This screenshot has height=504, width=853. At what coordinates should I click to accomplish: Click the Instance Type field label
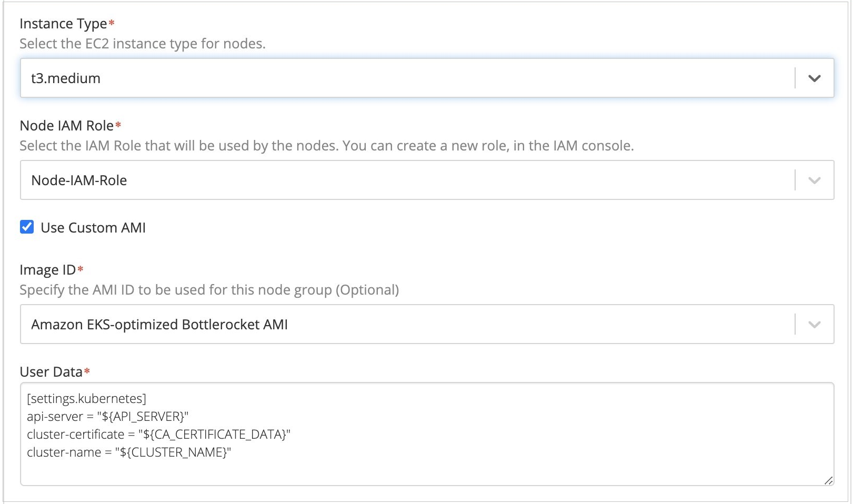(63, 24)
